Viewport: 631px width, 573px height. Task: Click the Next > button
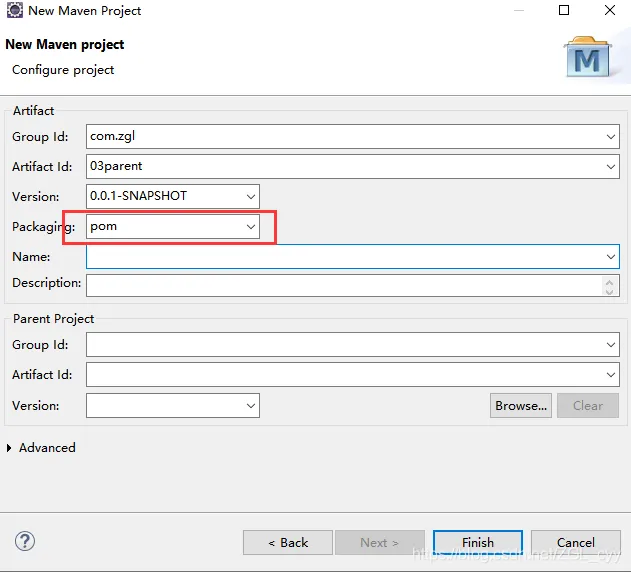click(379, 542)
